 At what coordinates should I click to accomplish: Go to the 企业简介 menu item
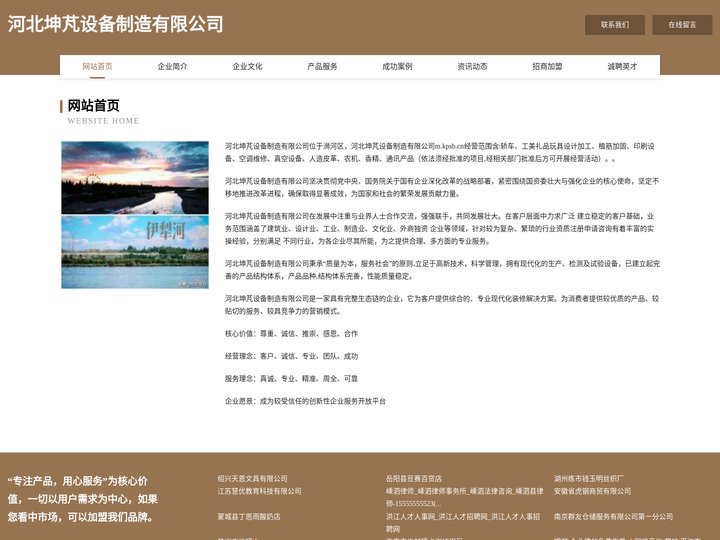(172, 67)
